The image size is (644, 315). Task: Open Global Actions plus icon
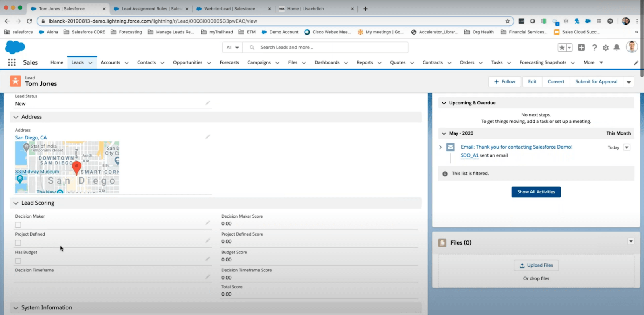[581, 48]
